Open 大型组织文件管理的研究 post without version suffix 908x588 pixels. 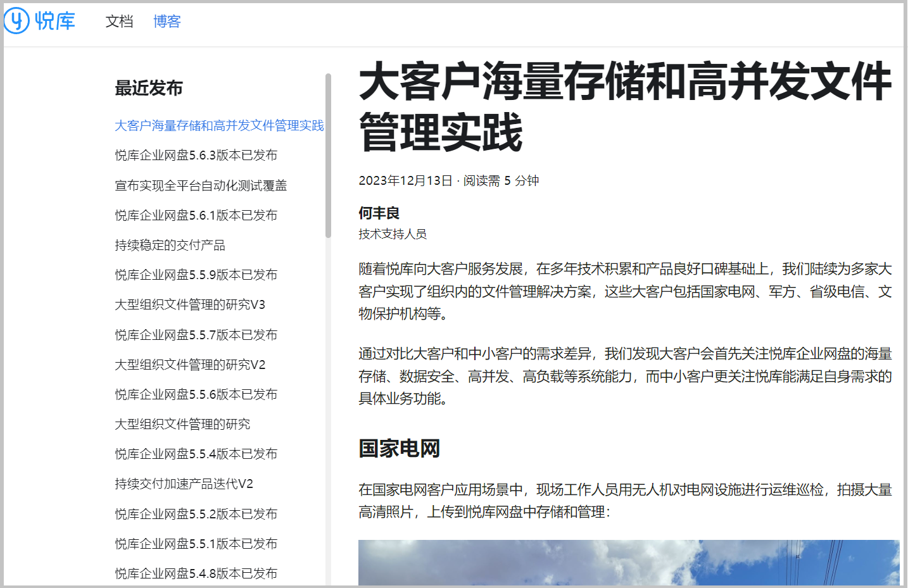[182, 424]
